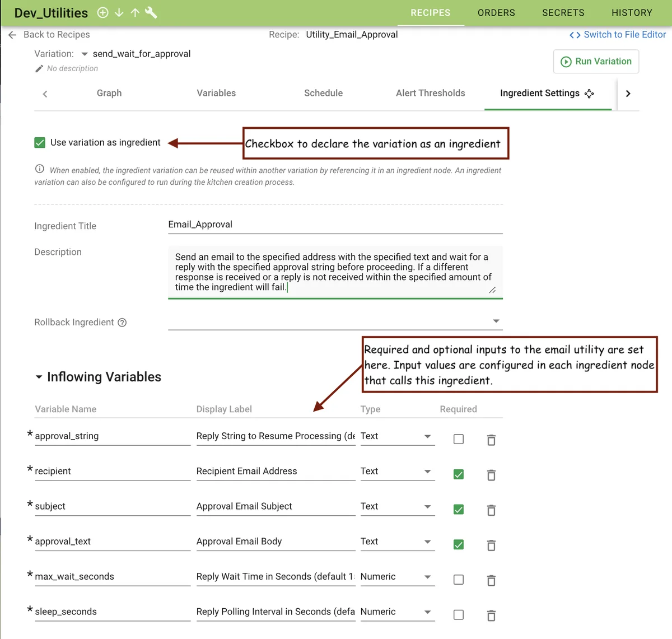This screenshot has width=672, height=639.
Task: Click the Rollback Ingredient help icon
Action: tap(122, 323)
